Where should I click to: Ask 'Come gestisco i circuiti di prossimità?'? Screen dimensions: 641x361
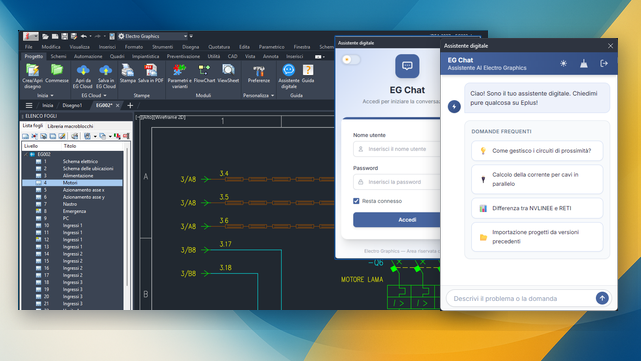pos(537,150)
